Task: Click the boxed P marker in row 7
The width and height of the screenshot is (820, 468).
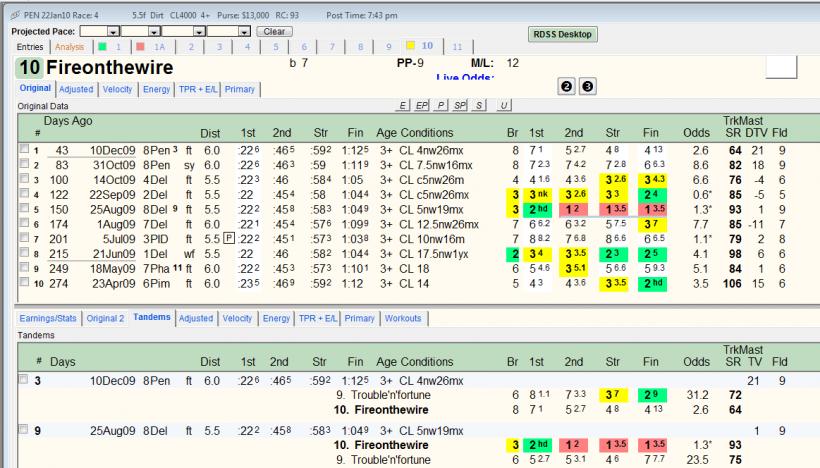Action: tap(229, 238)
